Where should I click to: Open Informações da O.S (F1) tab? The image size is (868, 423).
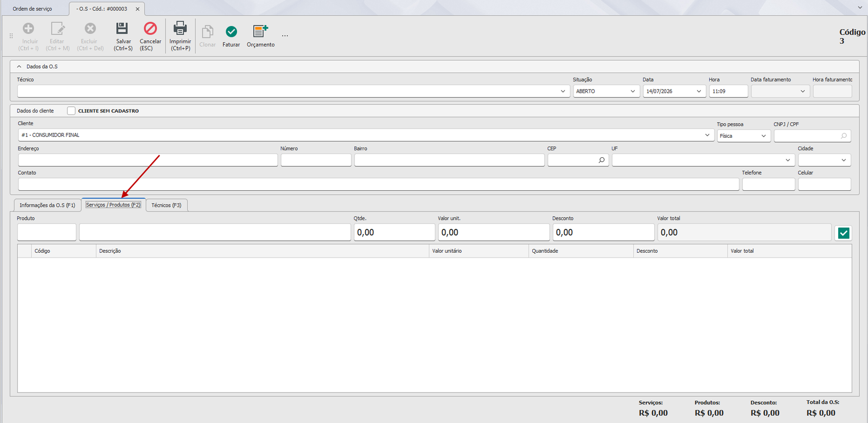(48, 205)
